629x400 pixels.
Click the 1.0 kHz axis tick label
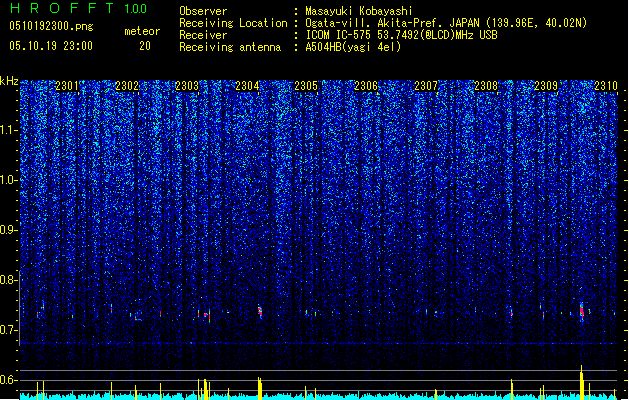(9, 181)
